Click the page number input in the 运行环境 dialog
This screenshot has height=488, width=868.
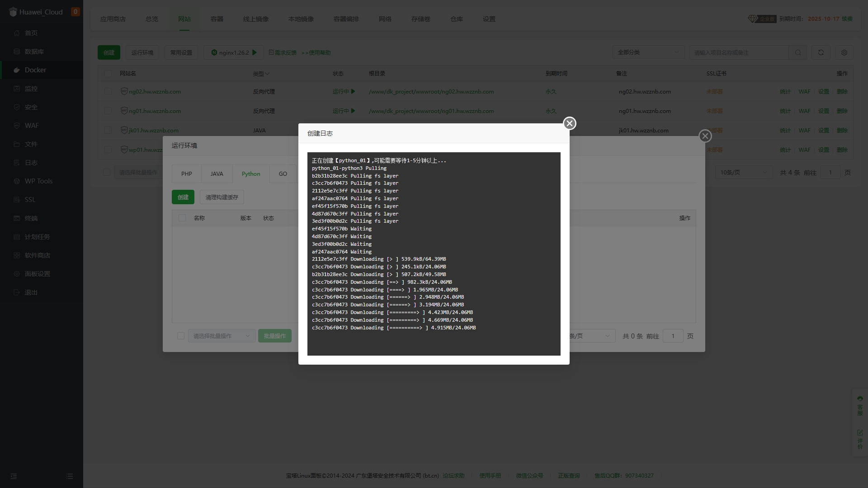point(673,336)
